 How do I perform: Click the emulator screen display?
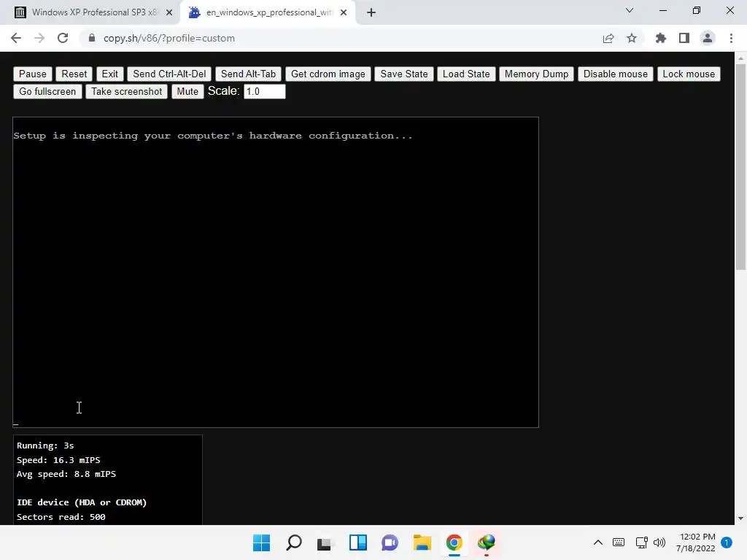coord(276,272)
